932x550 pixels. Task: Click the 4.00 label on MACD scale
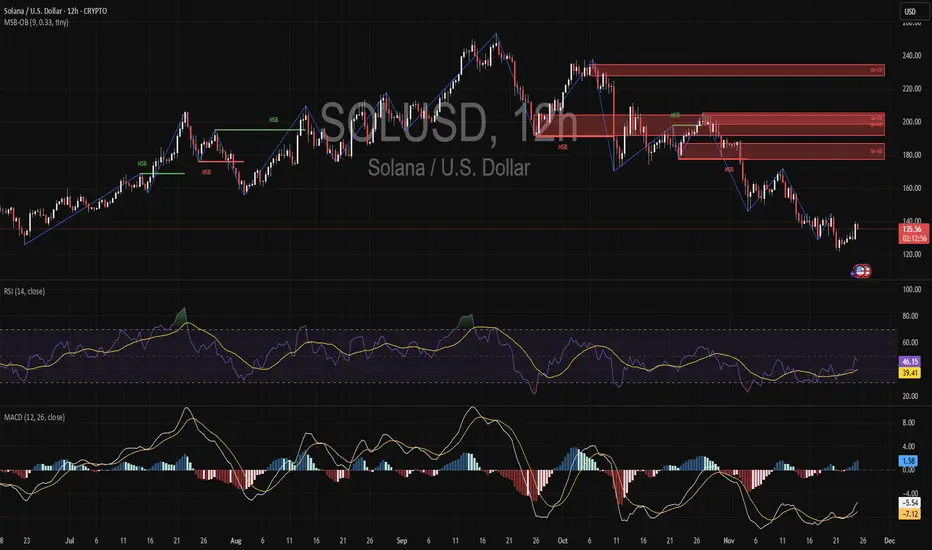909,447
